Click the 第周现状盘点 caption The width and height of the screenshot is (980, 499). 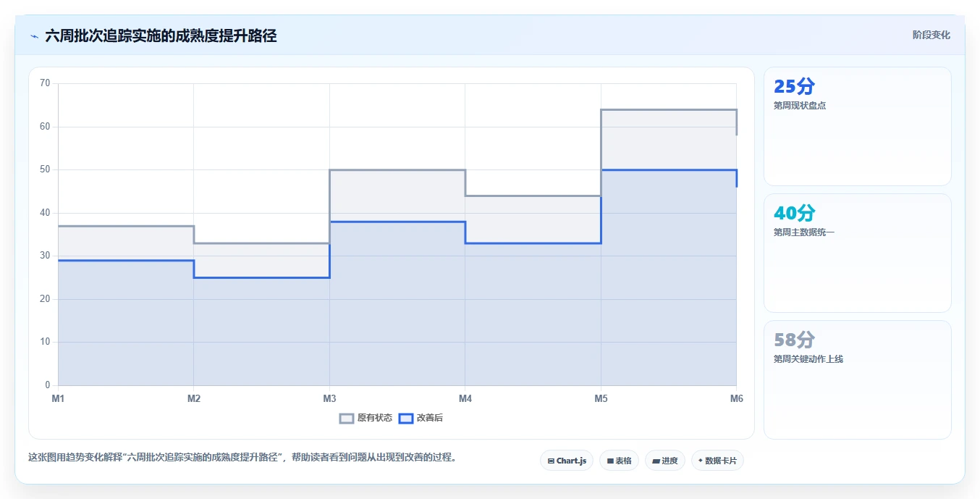click(x=800, y=106)
